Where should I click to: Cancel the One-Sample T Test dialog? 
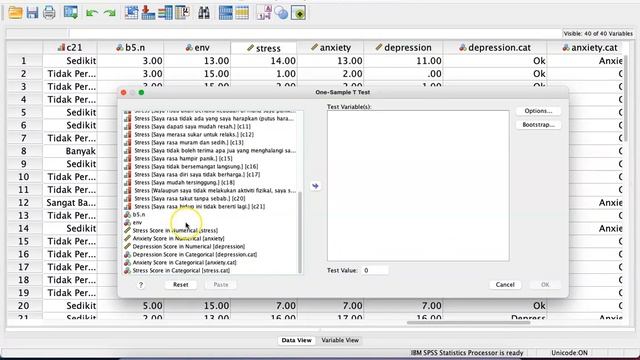[505, 284]
